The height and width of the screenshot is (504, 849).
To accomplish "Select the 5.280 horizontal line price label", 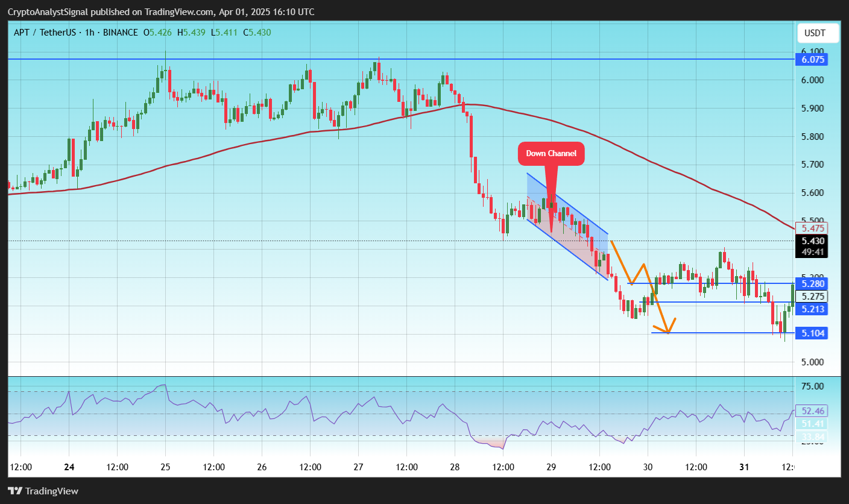I will [x=812, y=283].
